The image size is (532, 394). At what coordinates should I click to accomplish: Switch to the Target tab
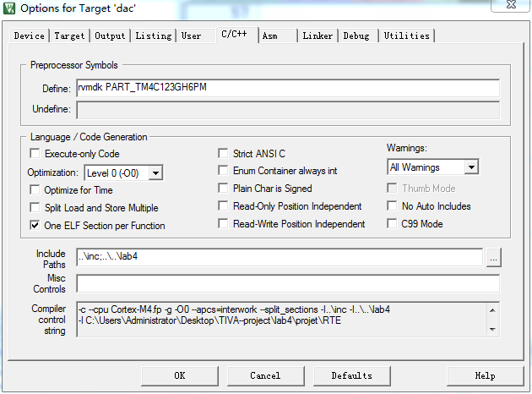coord(69,36)
